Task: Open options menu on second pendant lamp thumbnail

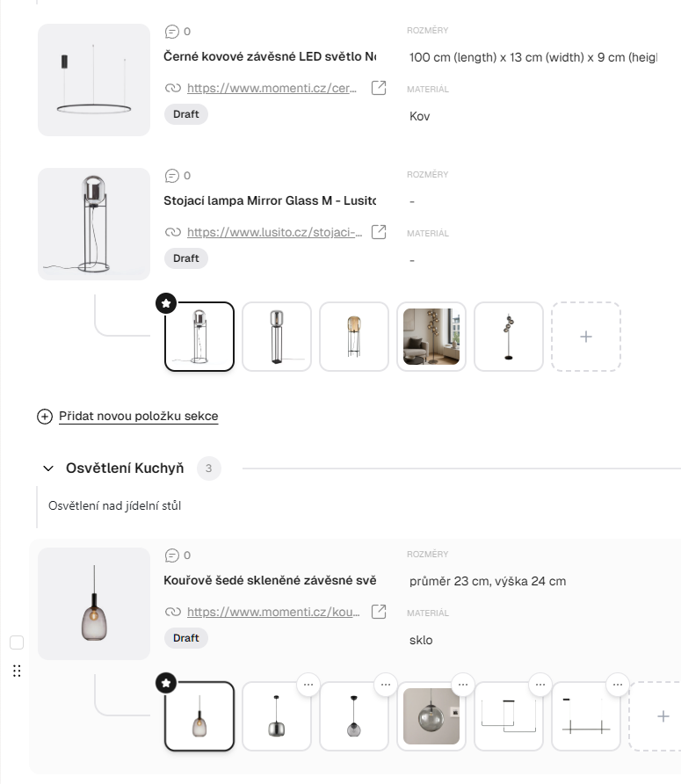Action: pyautogui.click(x=308, y=684)
